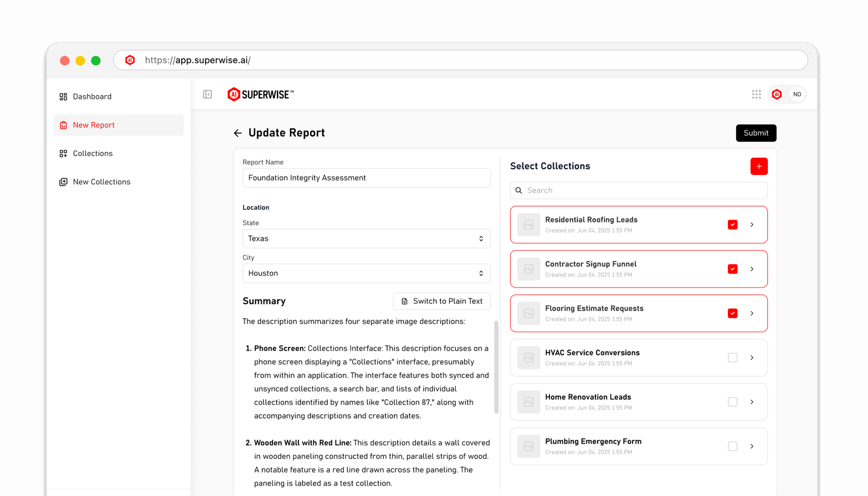The image size is (868, 496).
Task: Click Switch to Plain Text button
Action: coord(441,301)
